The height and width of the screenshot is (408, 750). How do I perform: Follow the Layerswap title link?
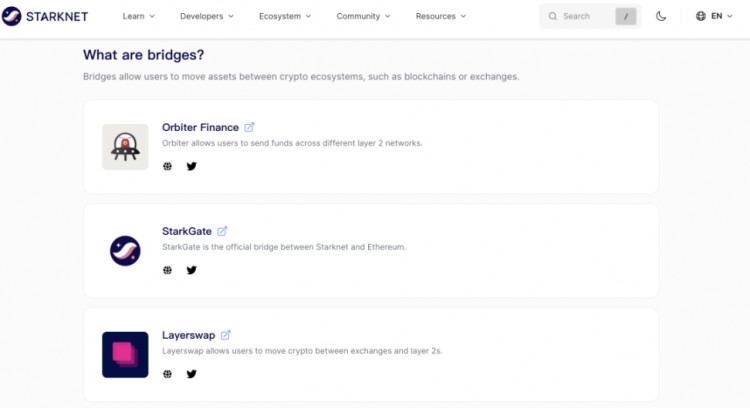pos(188,335)
